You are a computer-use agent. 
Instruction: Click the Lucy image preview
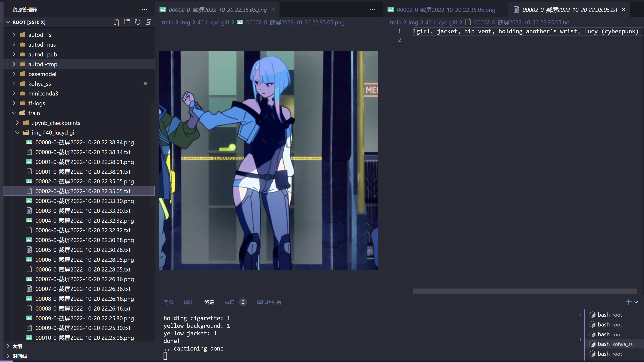pyautogui.click(x=269, y=160)
